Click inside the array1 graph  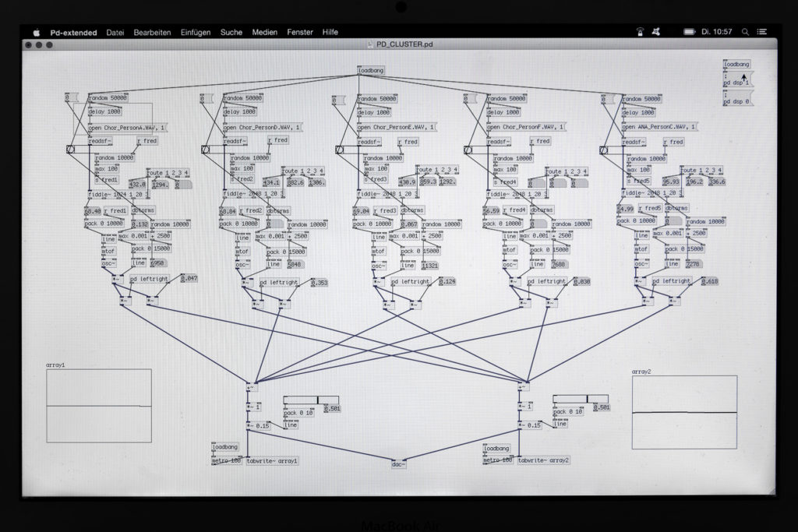point(99,406)
